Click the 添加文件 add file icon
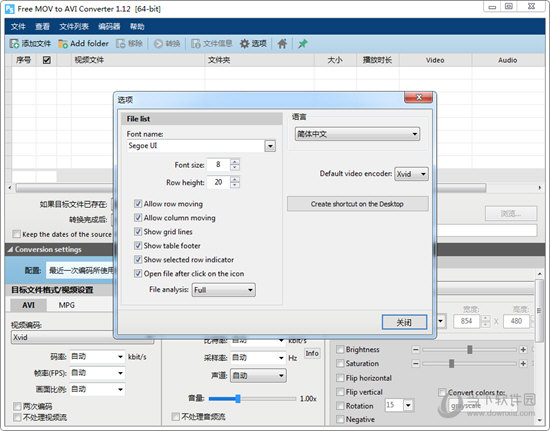The width and height of the screenshot is (550, 431). pyautogui.click(x=14, y=44)
